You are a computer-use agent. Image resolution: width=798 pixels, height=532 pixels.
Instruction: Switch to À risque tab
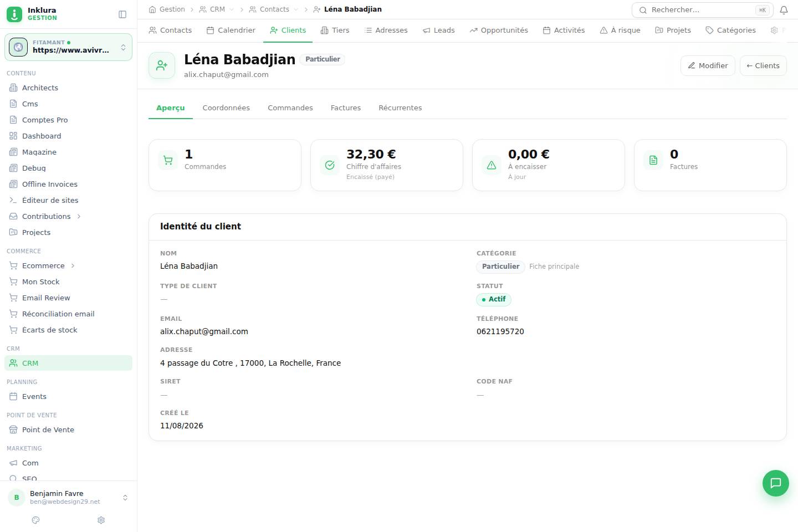620,30
